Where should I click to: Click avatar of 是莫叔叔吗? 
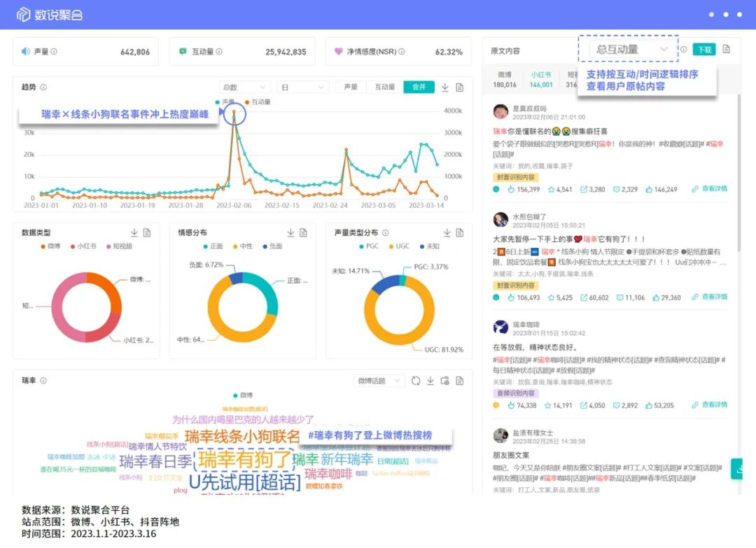coord(501,112)
